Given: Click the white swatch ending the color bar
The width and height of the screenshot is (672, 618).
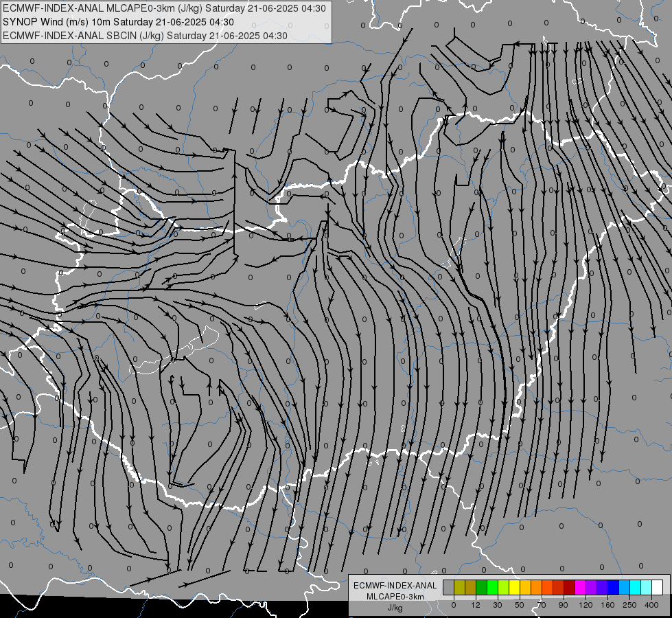Looking at the screenshot, I should pos(658,587).
